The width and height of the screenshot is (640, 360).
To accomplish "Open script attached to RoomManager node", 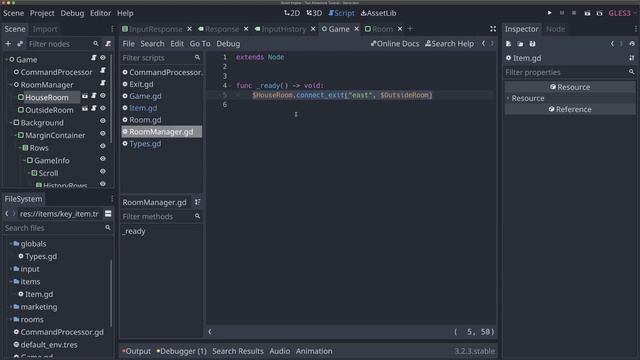I will coord(103,83).
